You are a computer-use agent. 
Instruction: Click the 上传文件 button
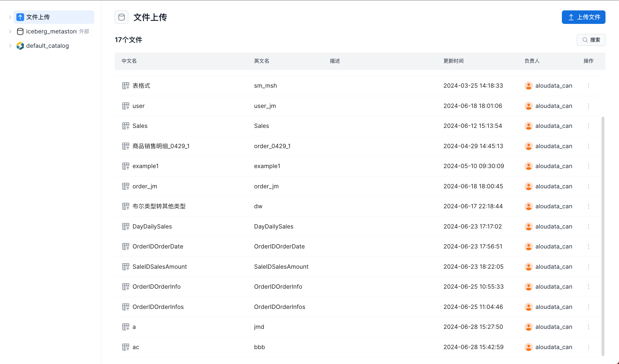tap(583, 17)
